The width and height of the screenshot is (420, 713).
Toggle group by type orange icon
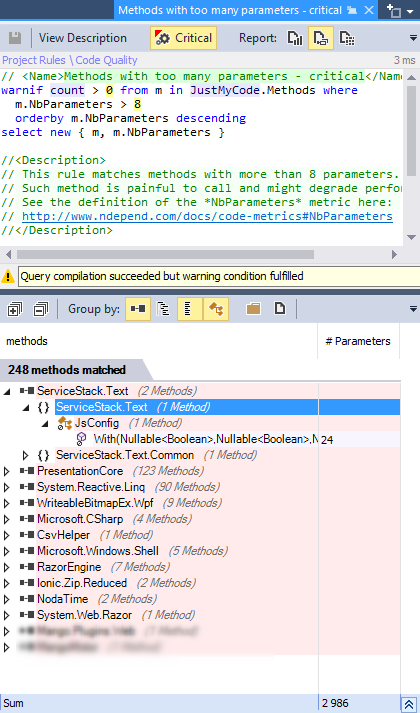coord(216,309)
